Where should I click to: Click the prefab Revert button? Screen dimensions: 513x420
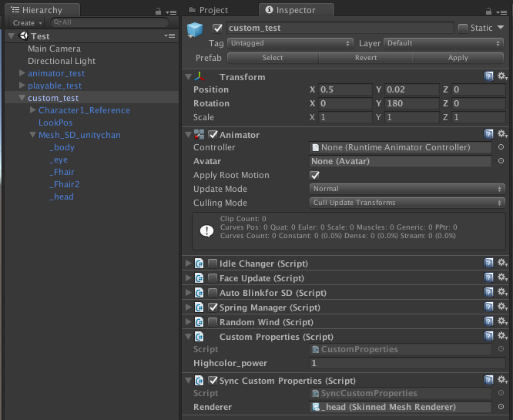366,58
